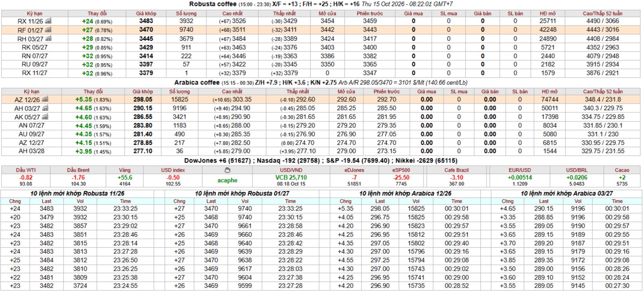
Task: Click the RN 07/27 contract row label
Action: pyautogui.click(x=35, y=56)
